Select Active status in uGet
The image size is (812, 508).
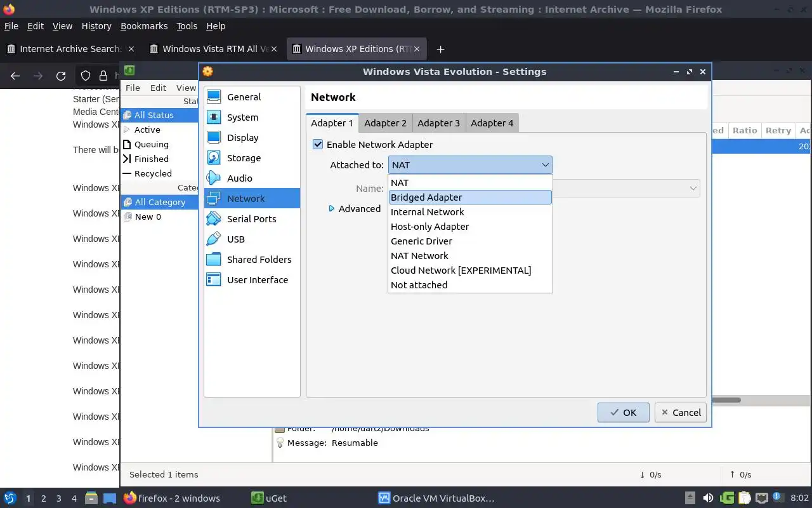159,130
